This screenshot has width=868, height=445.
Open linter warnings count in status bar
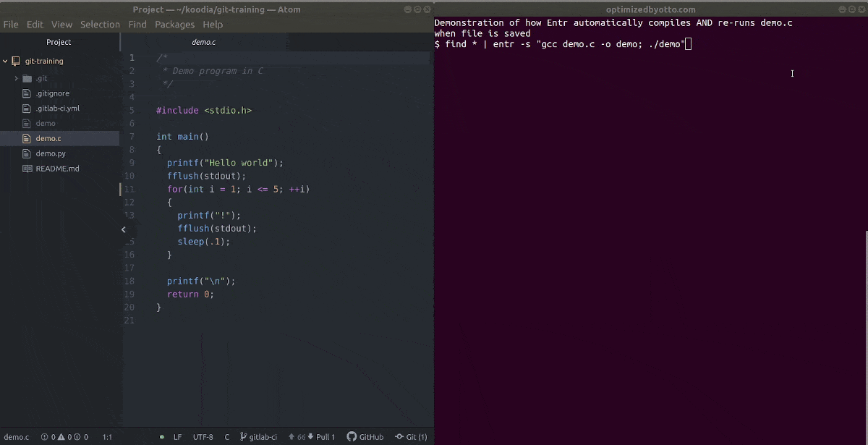(64, 437)
